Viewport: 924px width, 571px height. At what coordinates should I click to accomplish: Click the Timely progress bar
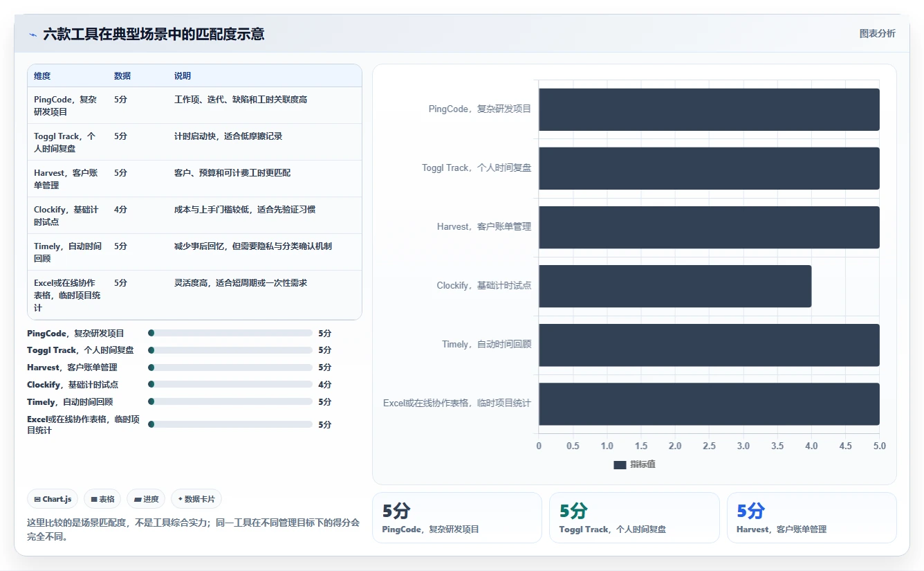[x=230, y=401]
